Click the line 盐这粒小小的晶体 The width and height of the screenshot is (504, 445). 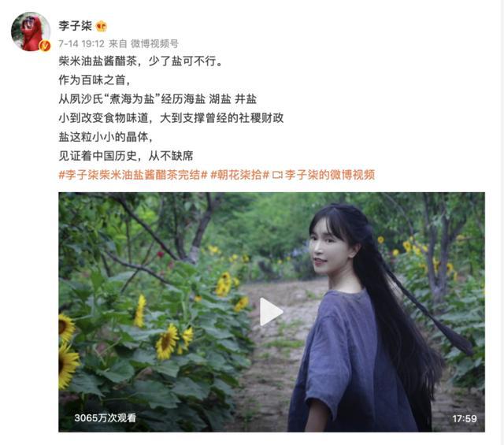coord(106,137)
